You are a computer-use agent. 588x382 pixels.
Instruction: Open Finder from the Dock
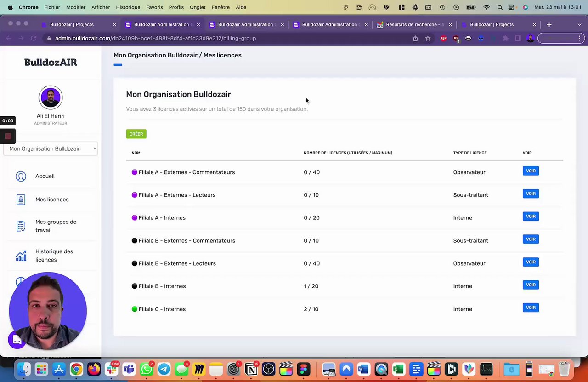pos(24,369)
